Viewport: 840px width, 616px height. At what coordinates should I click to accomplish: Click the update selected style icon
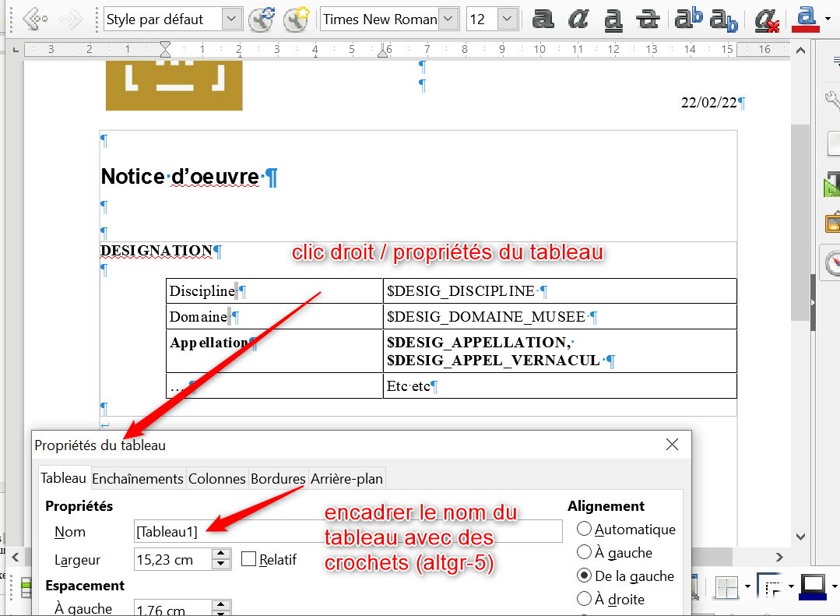tap(262, 19)
